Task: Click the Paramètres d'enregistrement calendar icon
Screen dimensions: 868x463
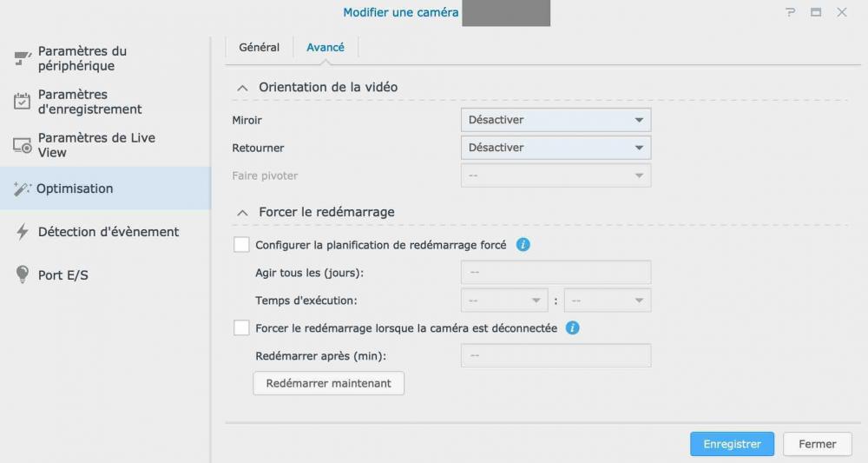Action: click(x=23, y=102)
